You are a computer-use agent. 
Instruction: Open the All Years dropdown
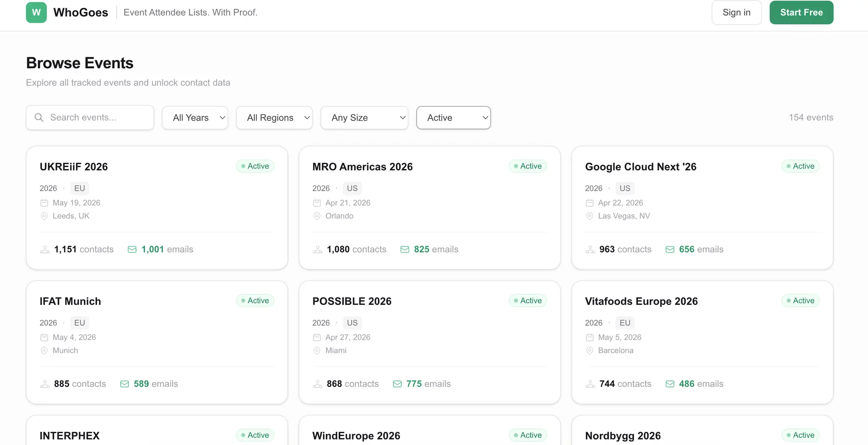[x=195, y=118]
